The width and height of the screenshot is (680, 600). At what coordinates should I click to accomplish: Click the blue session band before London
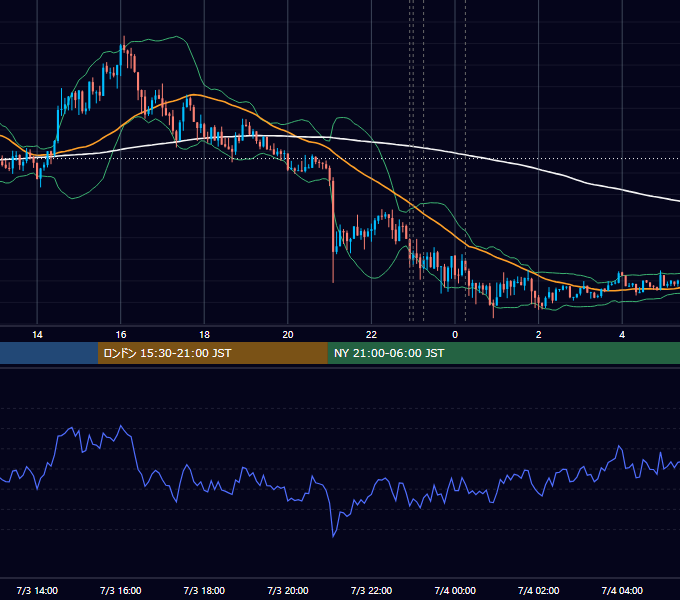49,353
